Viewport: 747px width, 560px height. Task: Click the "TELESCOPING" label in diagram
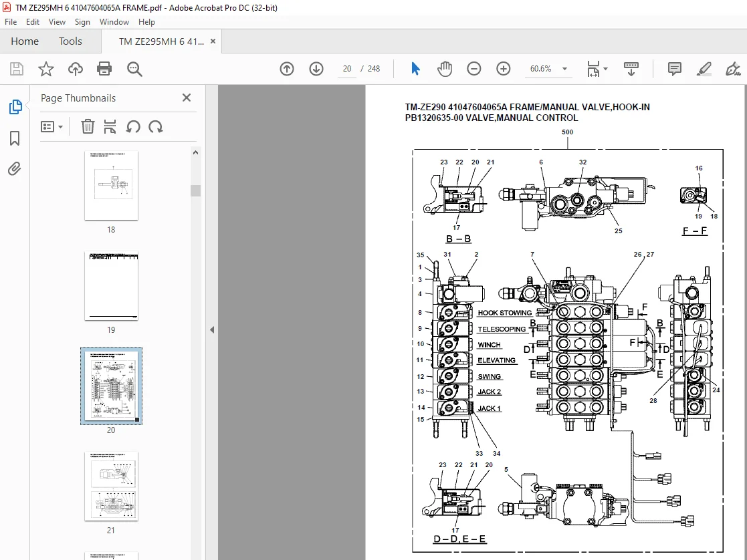click(502, 329)
